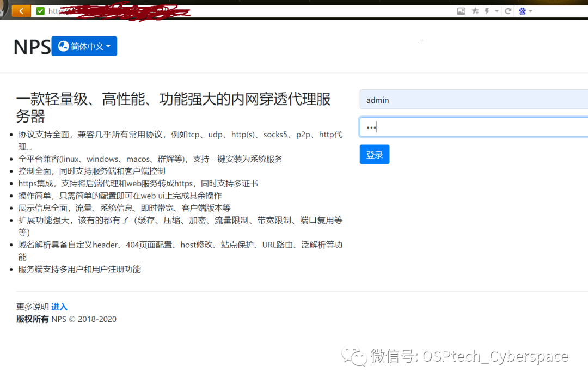Click the heading '一款轻量级、高性能、功能强大的内网穿透代理服务器'

coord(173,108)
